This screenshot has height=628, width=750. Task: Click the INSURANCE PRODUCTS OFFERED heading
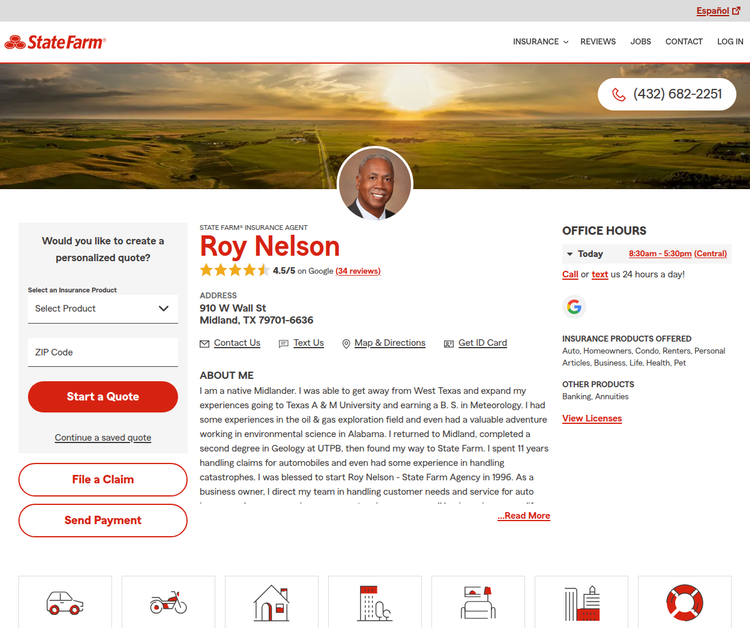(627, 339)
